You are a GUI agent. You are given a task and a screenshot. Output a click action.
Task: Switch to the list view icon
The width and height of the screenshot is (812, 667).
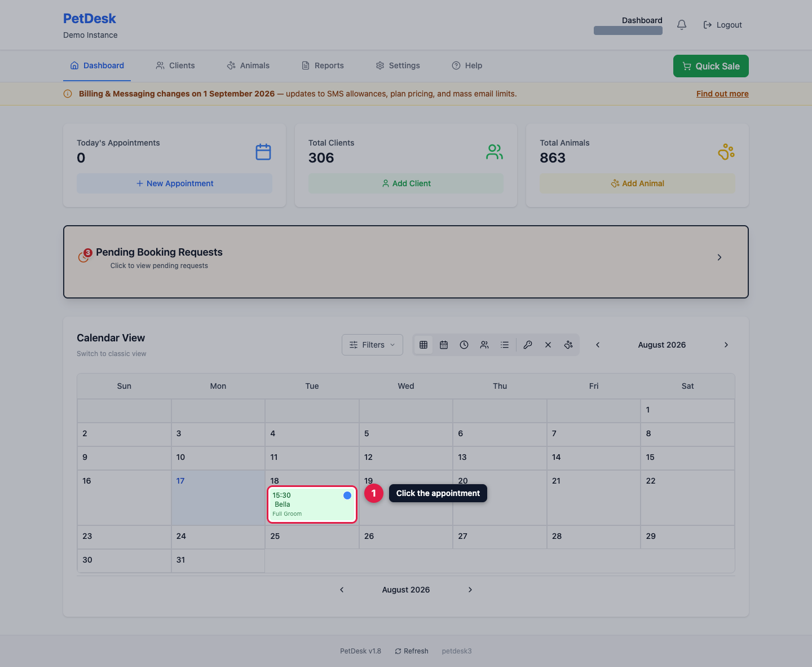[x=505, y=345]
